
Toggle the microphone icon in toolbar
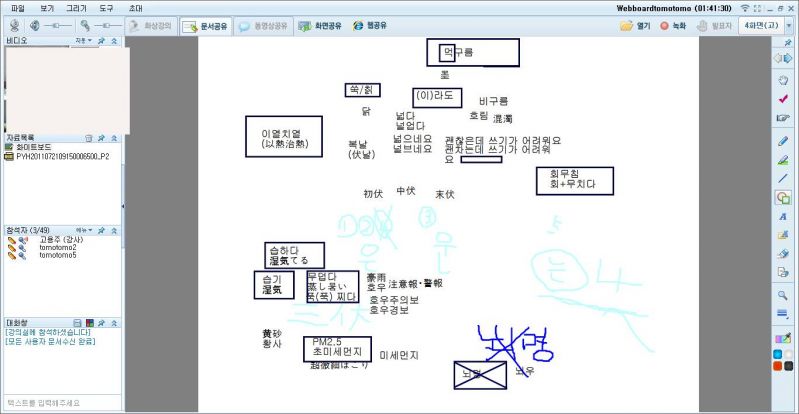[x=86, y=26]
